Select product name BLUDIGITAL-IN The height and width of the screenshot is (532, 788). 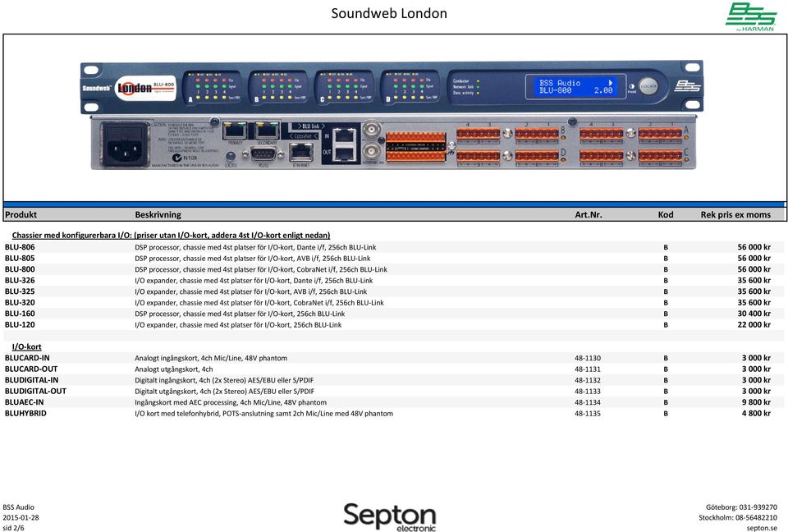point(31,380)
